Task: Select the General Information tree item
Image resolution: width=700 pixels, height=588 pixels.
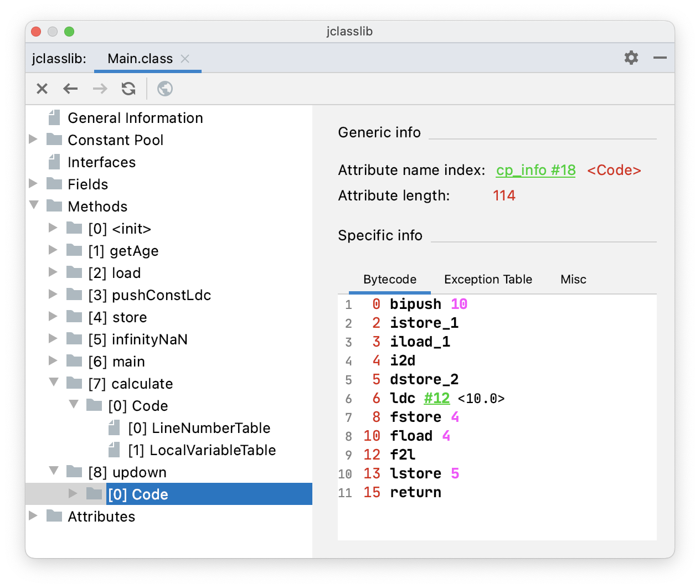Action: [135, 118]
